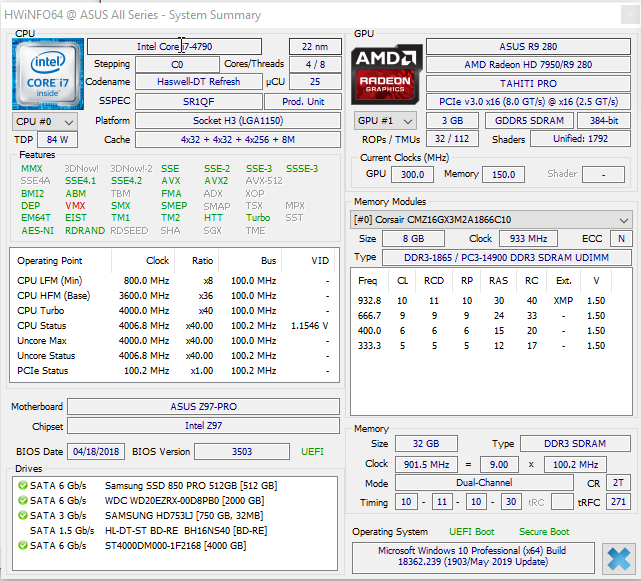Click the Haswell-DT Refresh codename field

(199, 82)
